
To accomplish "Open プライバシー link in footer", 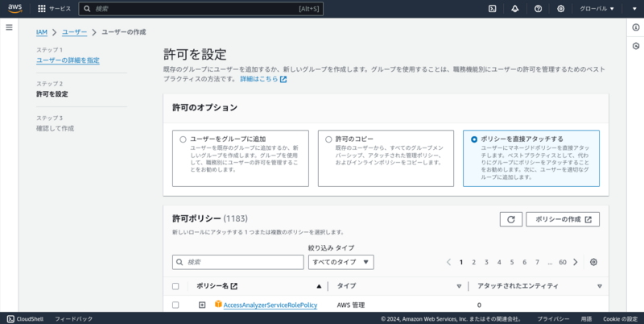I will (553, 318).
